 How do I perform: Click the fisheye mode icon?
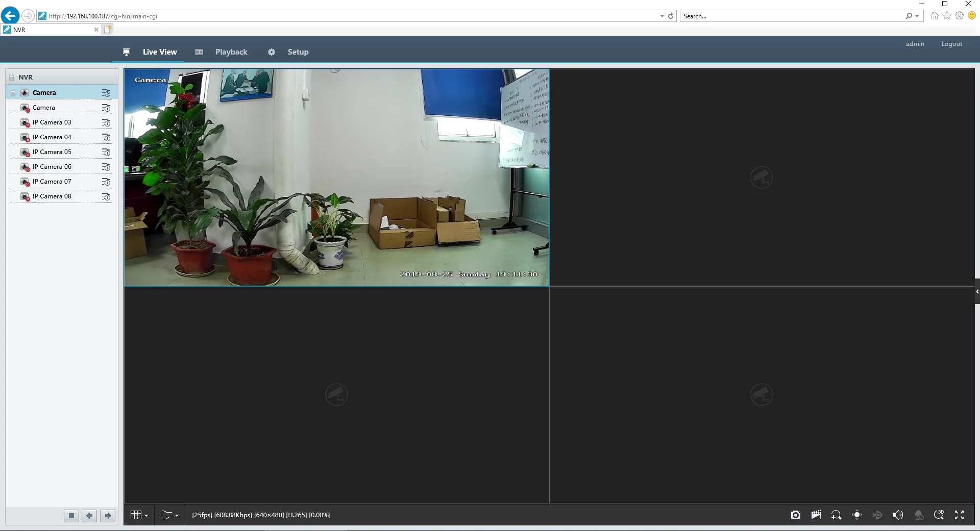pos(877,515)
